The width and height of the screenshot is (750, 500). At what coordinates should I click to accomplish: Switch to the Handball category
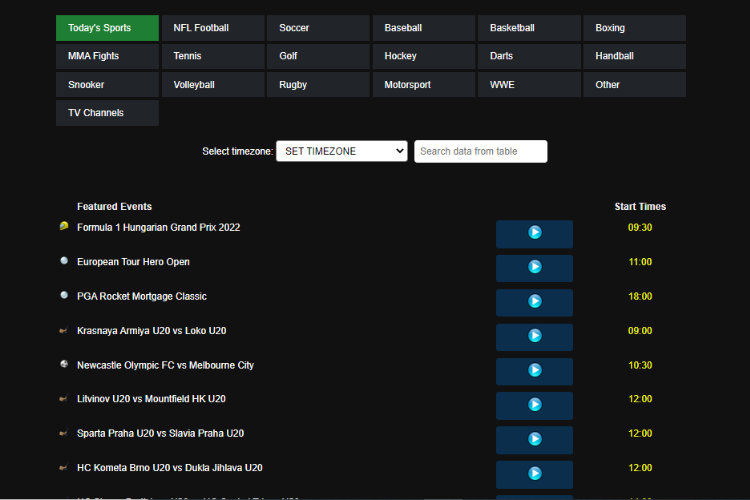click(635, 56)
